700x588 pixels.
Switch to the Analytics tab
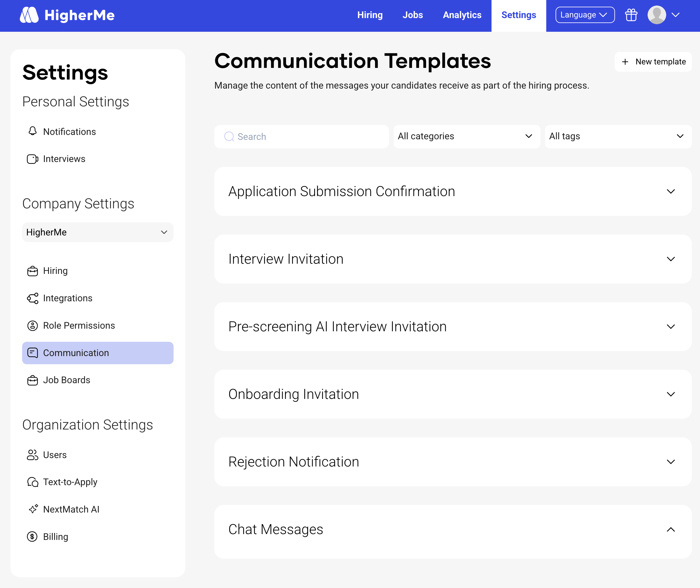click(x=462, y=15)
